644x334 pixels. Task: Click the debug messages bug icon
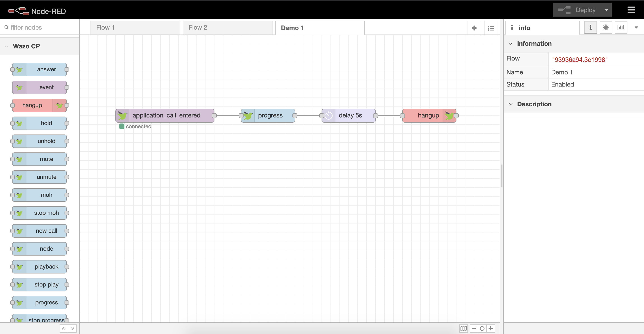pyautogui.click(x=605, y=28)
